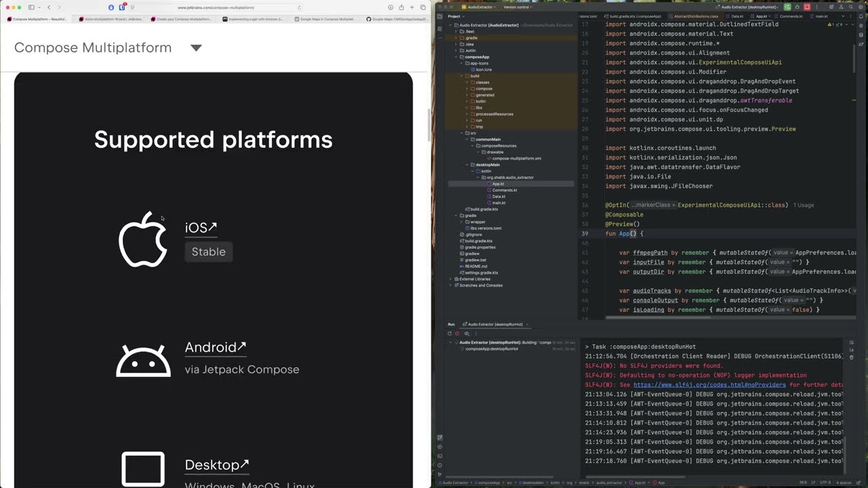868x488 pixels.
Task: Open the GitHub Google-Maps-CMP tab
Action: [x=397, y=19]
